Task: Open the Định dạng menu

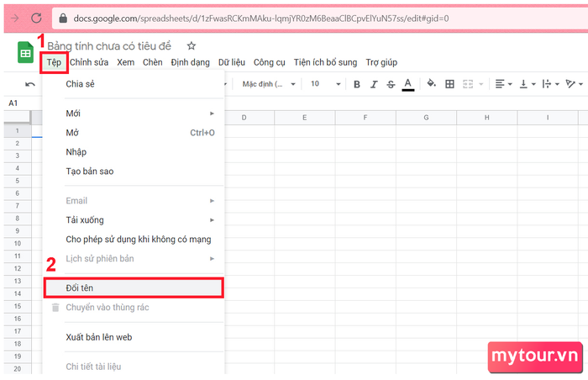Action: point(190,62)
